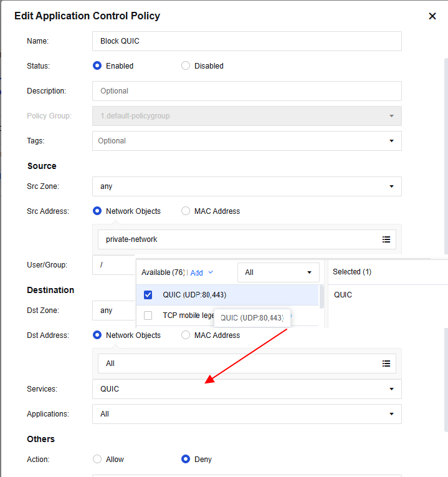
Task: Open the Applications dropdown
Action: coord(391,414)
